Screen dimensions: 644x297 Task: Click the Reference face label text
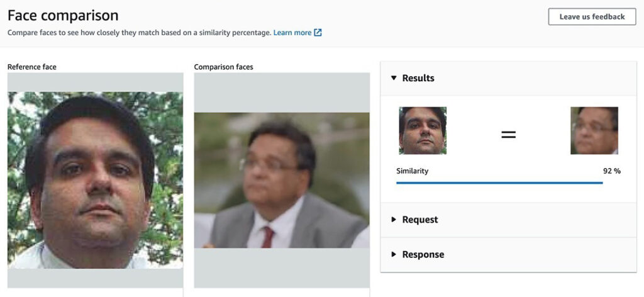point(32,67)
